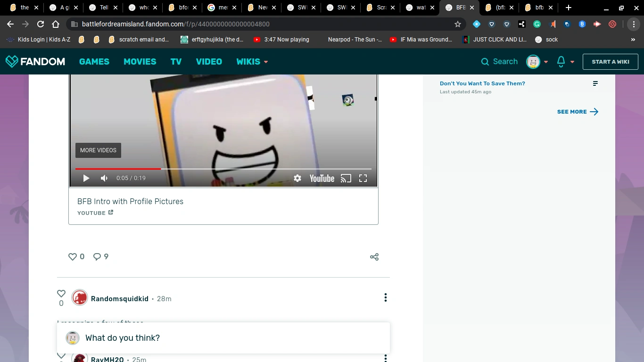The height and width of the screenshot is (362, 644).
Task: Expand the user account avatar menu
Action: [537, 62]
